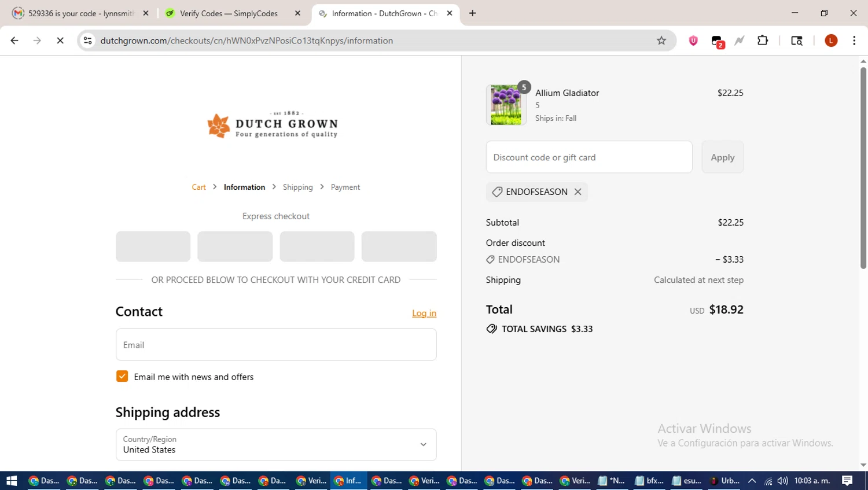Open the volume control tray icon

tap(782, 481)
